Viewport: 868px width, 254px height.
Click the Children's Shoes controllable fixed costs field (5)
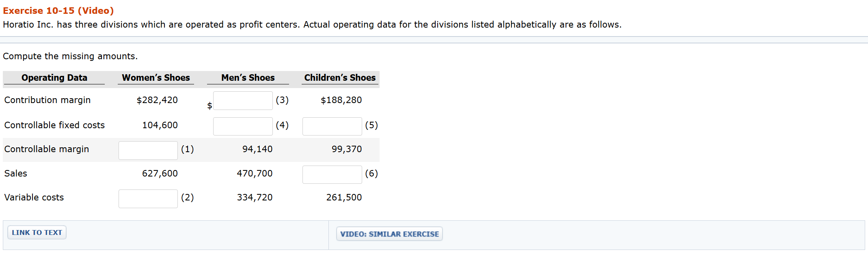click(x=332, y=126)
